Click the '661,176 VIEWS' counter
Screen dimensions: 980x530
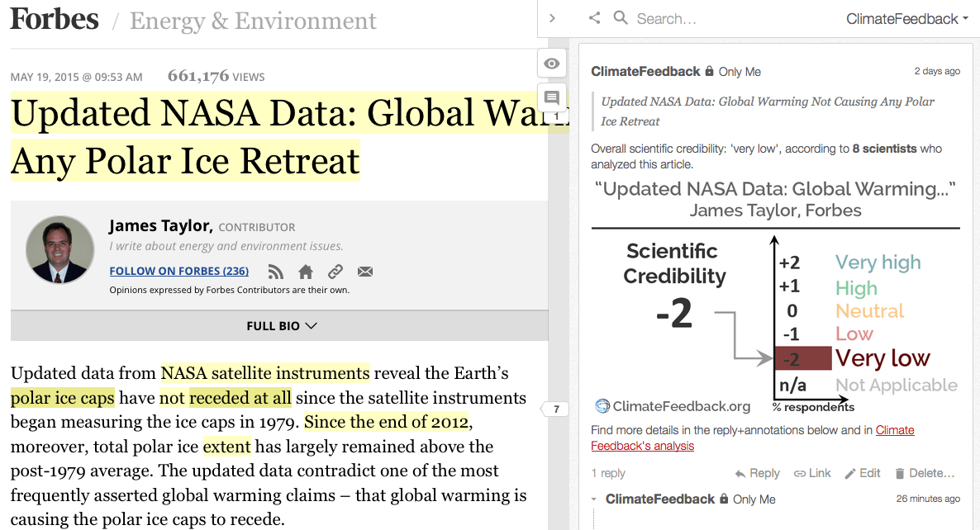216,76
